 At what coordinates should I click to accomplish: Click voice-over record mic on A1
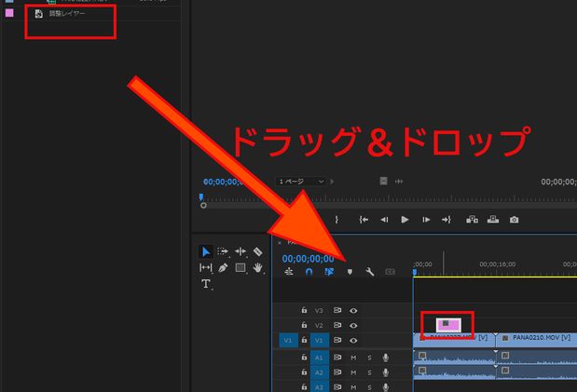pyautogui.click(x=385, y=358)
